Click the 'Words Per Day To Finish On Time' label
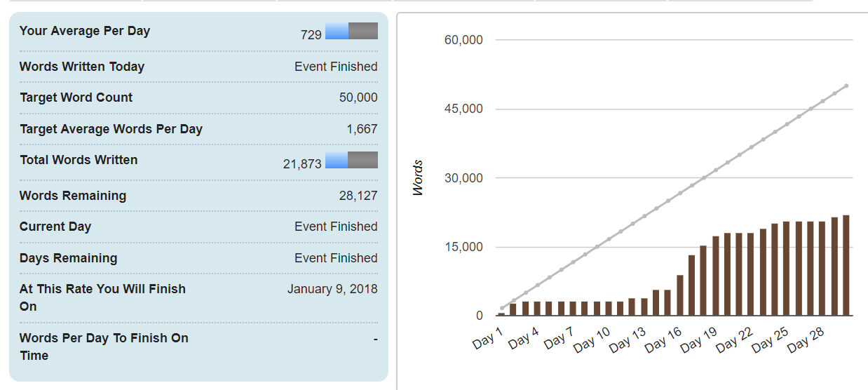This screenshot has width=868, height=390. tap(104, 347)
